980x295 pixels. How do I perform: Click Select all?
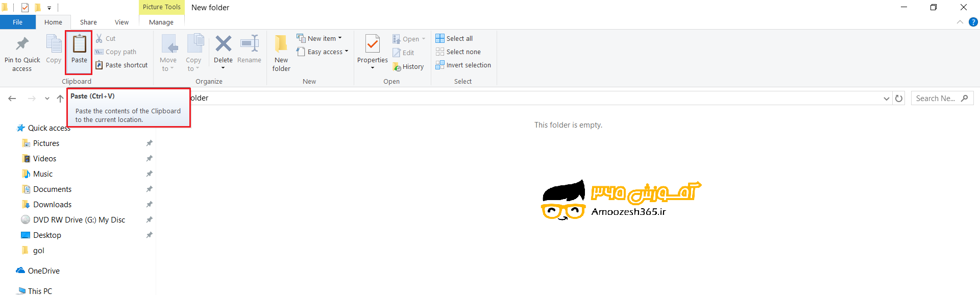click(454, 38)
